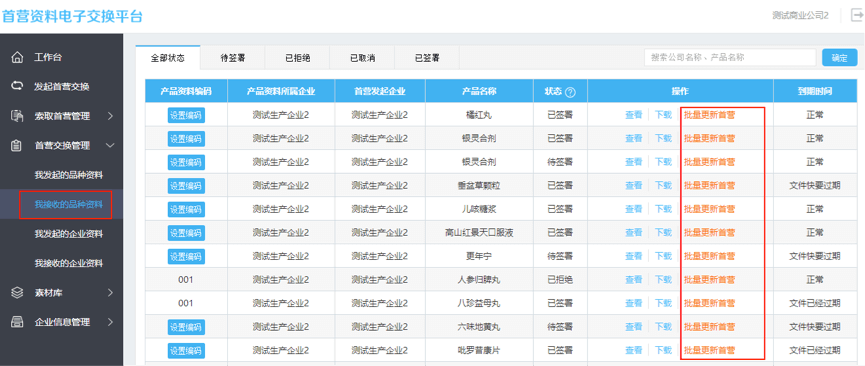This screenshot has width=865, height=366.
Task: Click the 产品资料编码 column header
Action: [186, 92]
